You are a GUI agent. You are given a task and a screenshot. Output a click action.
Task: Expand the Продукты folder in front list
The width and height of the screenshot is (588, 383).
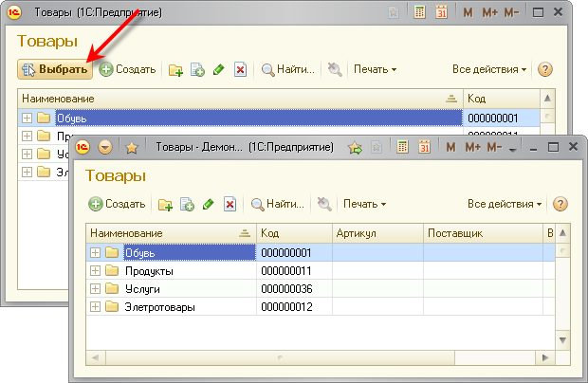(95, 270)
